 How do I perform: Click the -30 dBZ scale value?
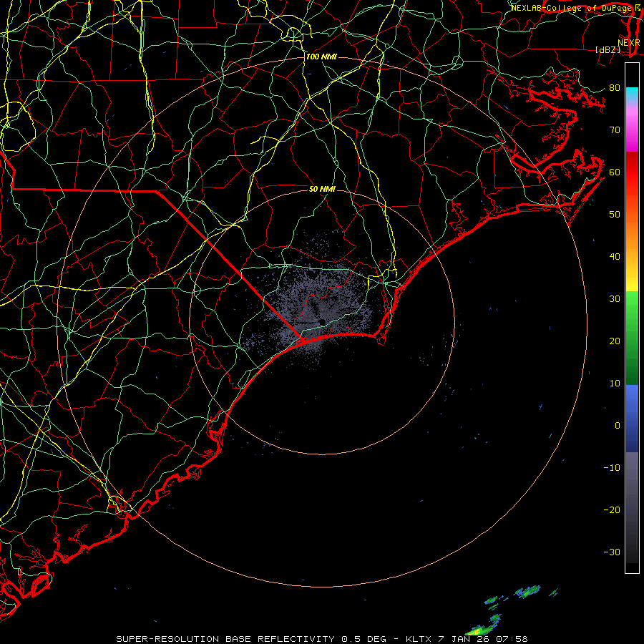pos(612,552)
